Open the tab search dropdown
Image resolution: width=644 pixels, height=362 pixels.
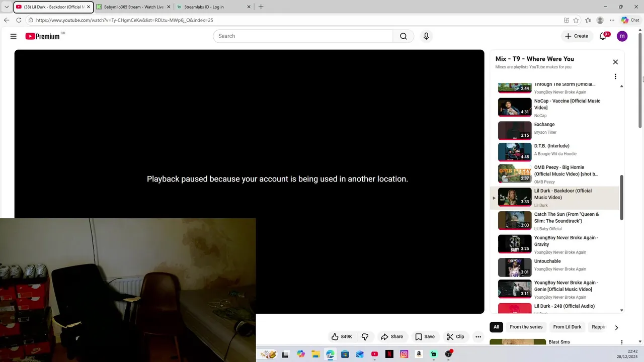pos(7,7)
